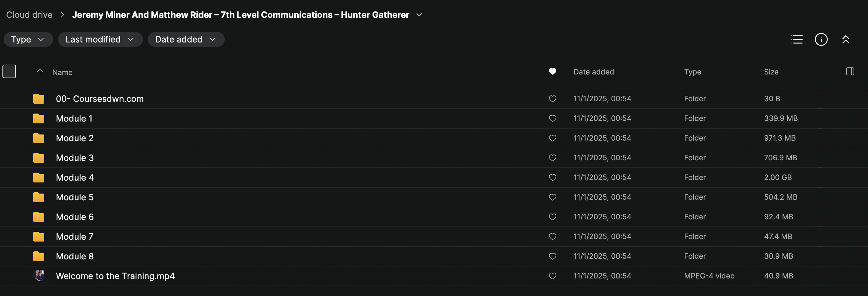Click the collapse double-chevron up icon
This screenshot has height=296, width=868.
(846, 39)
